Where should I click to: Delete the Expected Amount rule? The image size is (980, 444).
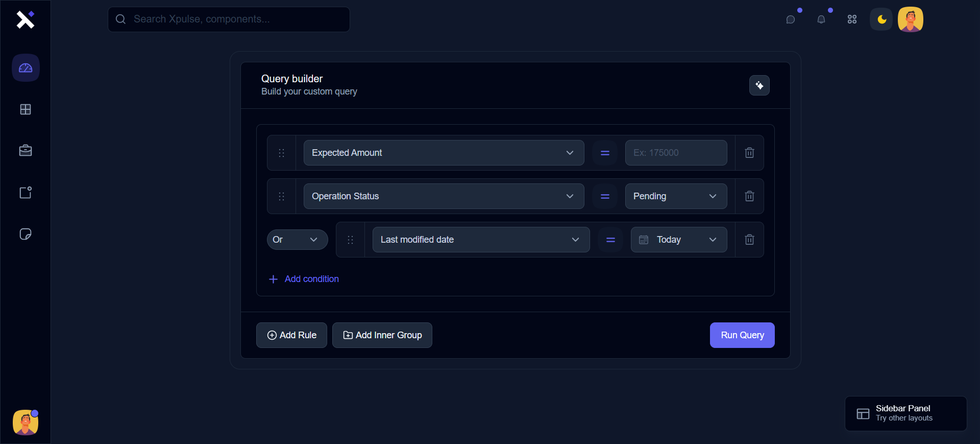point(749,153)
